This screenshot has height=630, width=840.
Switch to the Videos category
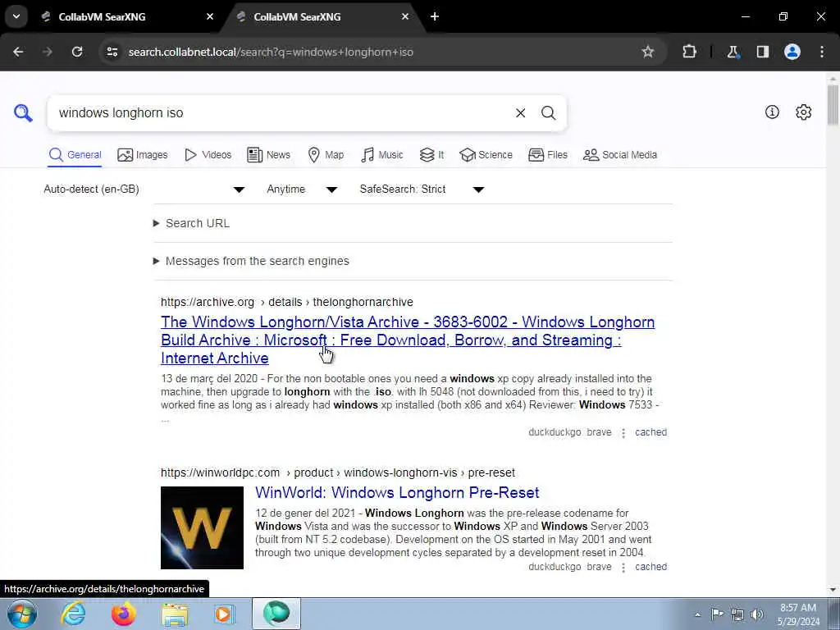[x=208, y=155]
